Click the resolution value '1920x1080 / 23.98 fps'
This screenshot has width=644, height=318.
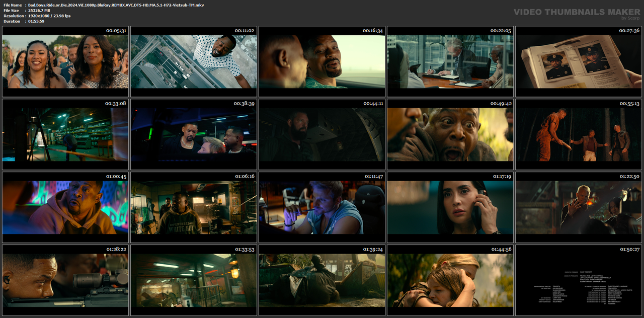click(x=49, y=16)
